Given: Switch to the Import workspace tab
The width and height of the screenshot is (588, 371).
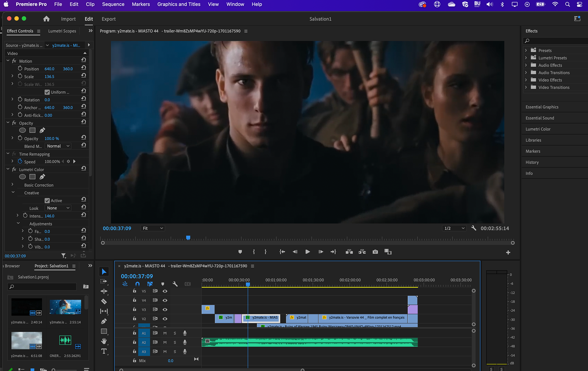Looking at the screenshot, I should (68, 19).
